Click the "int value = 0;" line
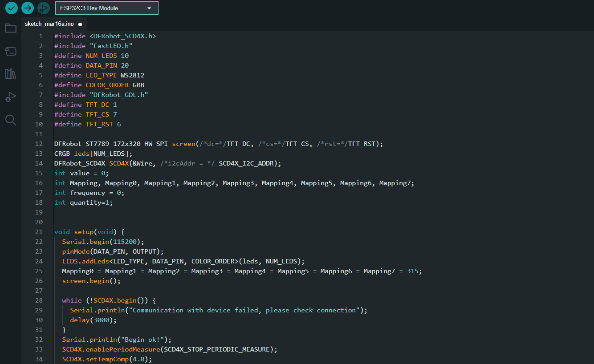Viewport: 594px width, 364px height. click(81, 173)
